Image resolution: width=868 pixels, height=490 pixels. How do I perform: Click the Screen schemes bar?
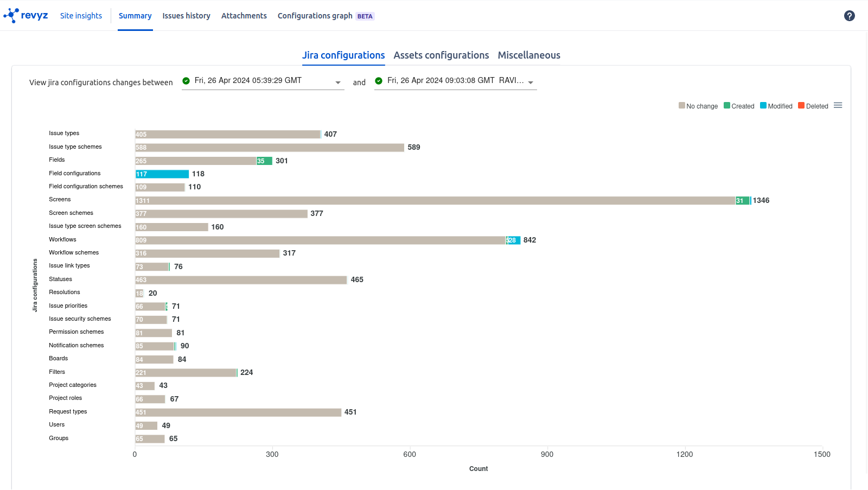[221, 214]
